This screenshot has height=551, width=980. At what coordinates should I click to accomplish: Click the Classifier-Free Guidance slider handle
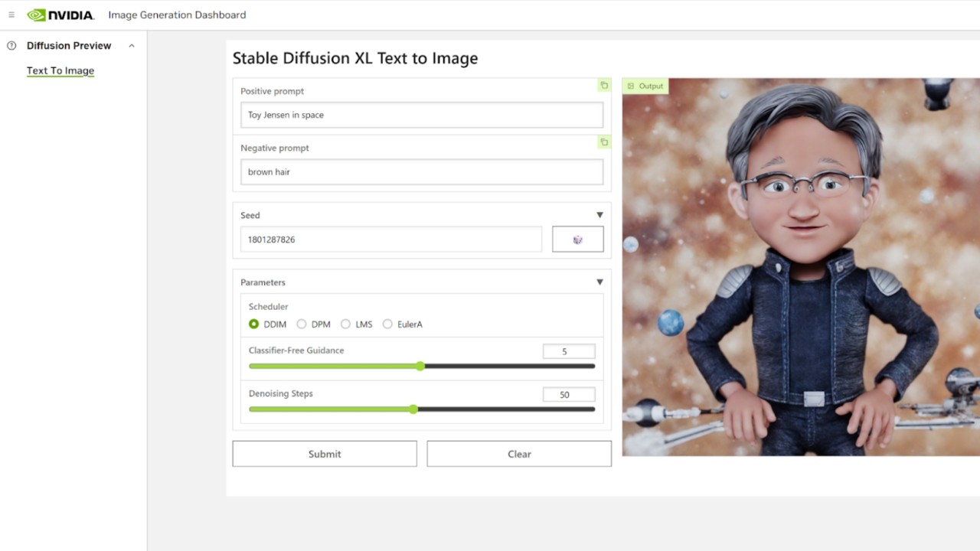pos(420,366)
